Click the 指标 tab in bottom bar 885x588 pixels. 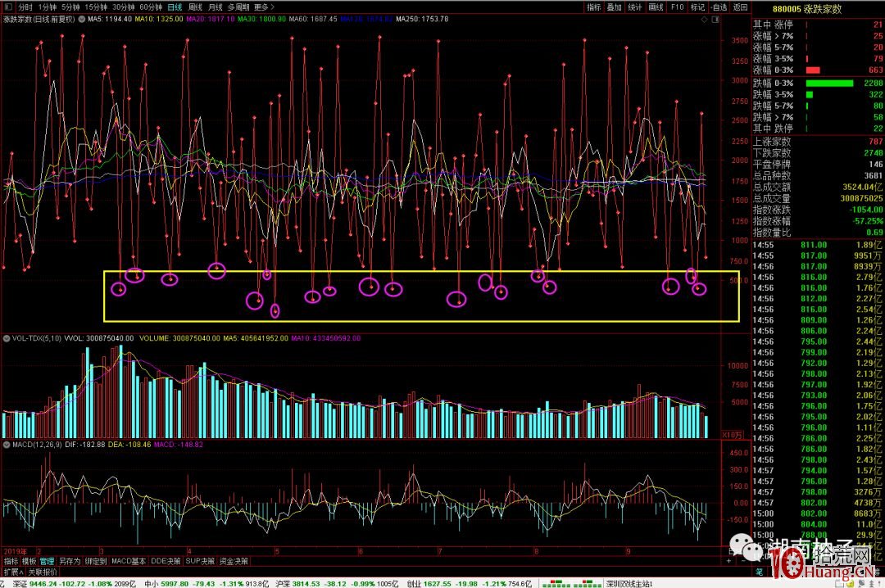(x=11, y=561)
